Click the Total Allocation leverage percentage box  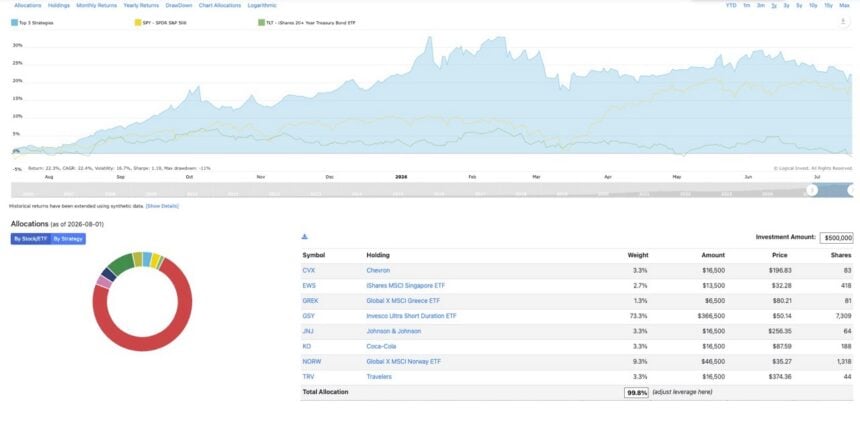(636, 393)
